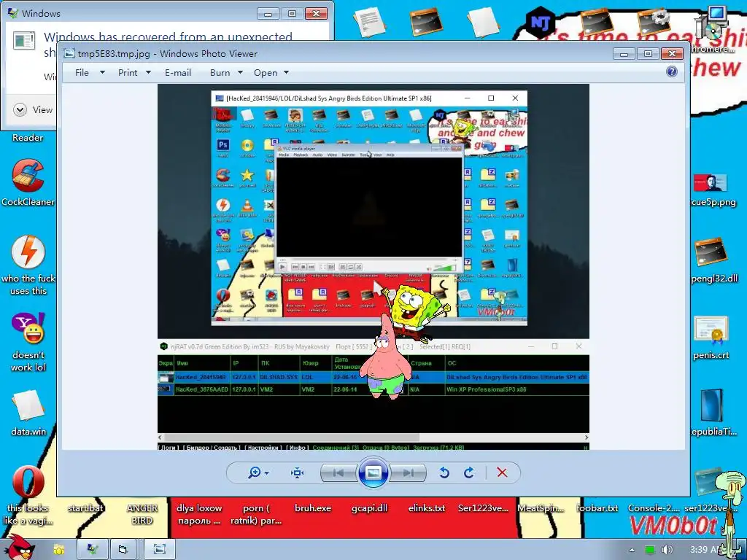Viewport: 747px width, 560px height.
Task: Select the start.bat desktop label
Action: tap(85, 508)
